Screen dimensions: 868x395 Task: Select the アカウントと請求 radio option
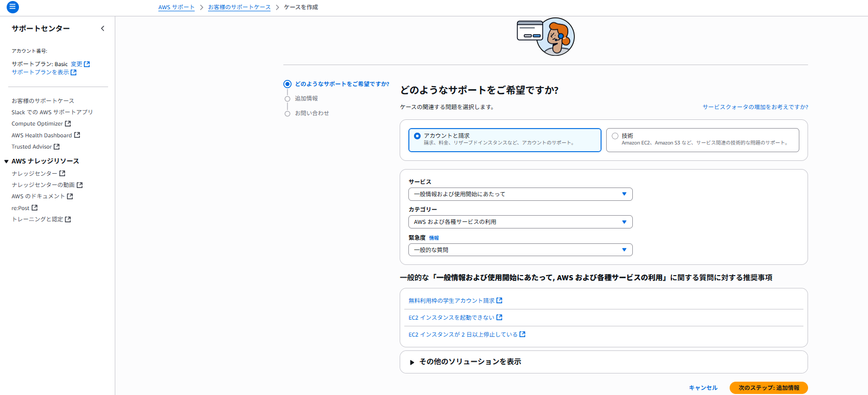417,136
